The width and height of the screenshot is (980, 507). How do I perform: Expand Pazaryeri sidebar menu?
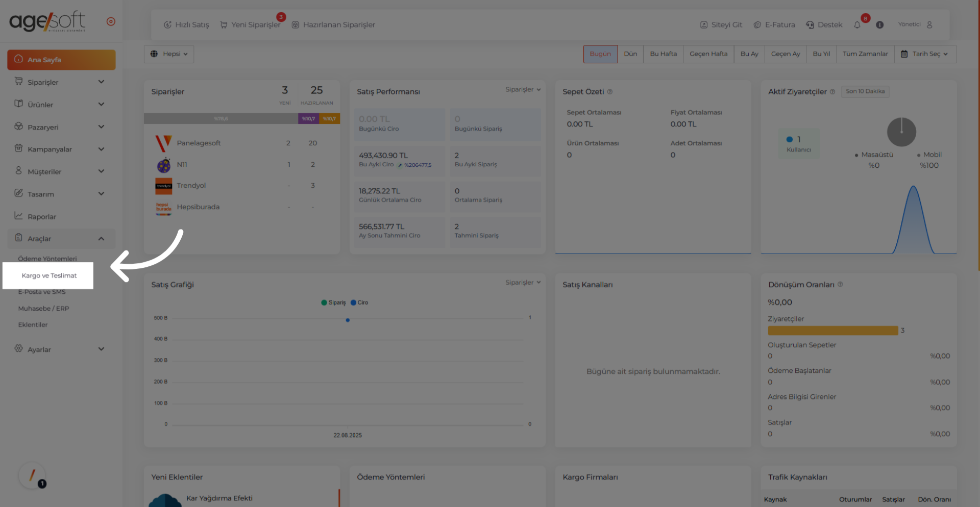pyautogui.click(x=61, y=127)
